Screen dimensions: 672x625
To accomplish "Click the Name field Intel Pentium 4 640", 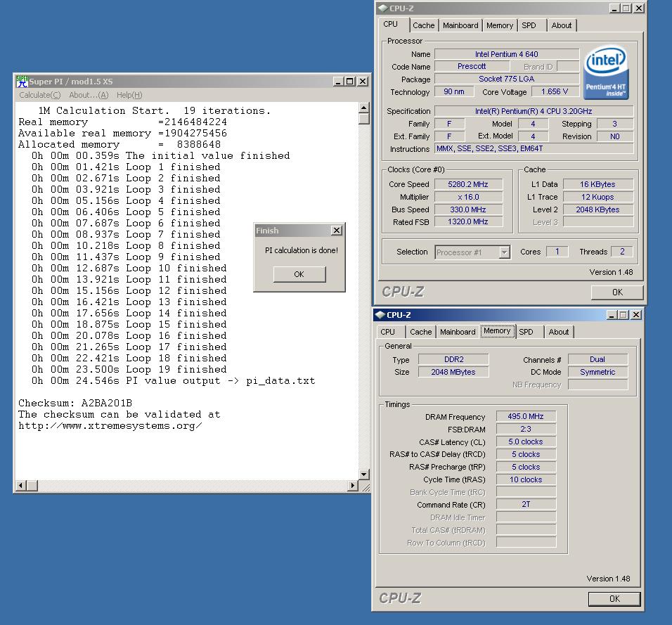I will (x=507, y=54).
